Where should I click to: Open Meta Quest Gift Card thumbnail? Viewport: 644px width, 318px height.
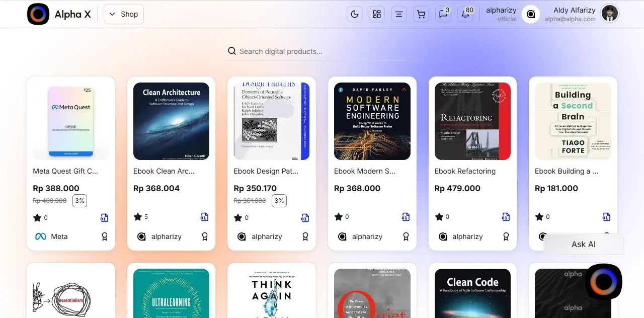tap(70, 121)
